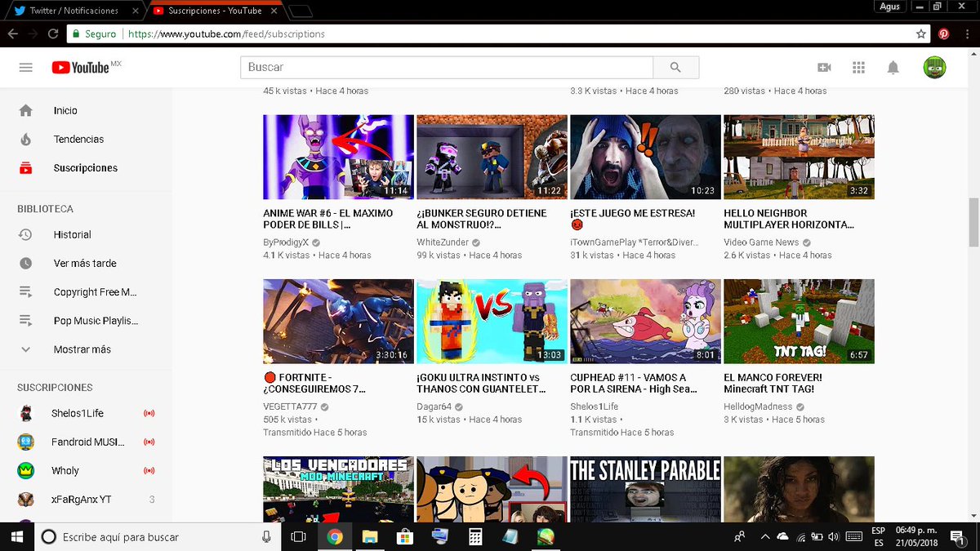The height and width of the screenshot is (551, 980).
Task: Open the YouTube hamburger guide menu
Action: click(26, 68)
